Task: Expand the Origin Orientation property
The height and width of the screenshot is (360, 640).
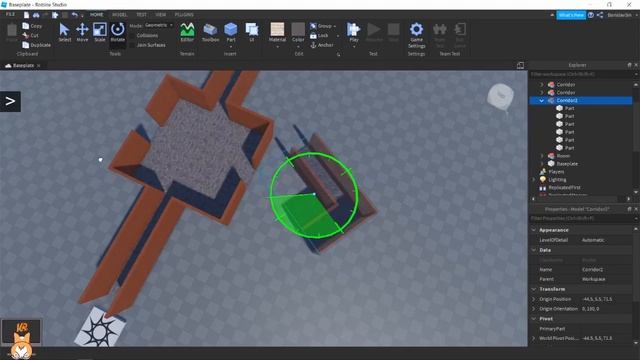Action: point(534,309)
